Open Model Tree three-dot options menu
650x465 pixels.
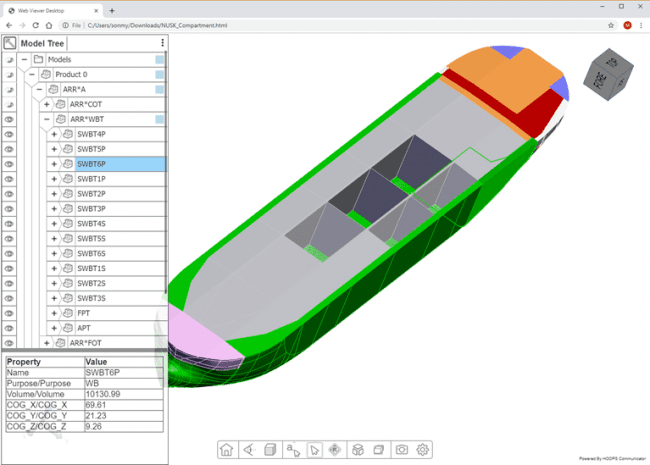[162, 43]
